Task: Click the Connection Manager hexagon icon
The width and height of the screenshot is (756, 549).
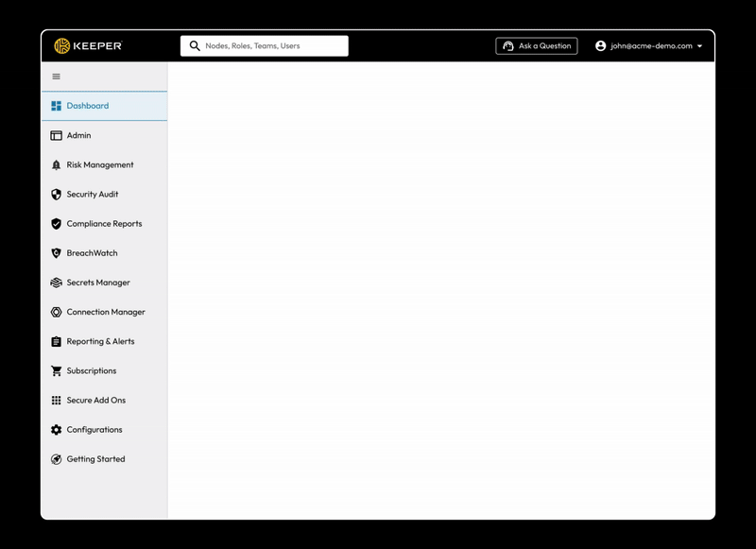Action: [57, 312]
